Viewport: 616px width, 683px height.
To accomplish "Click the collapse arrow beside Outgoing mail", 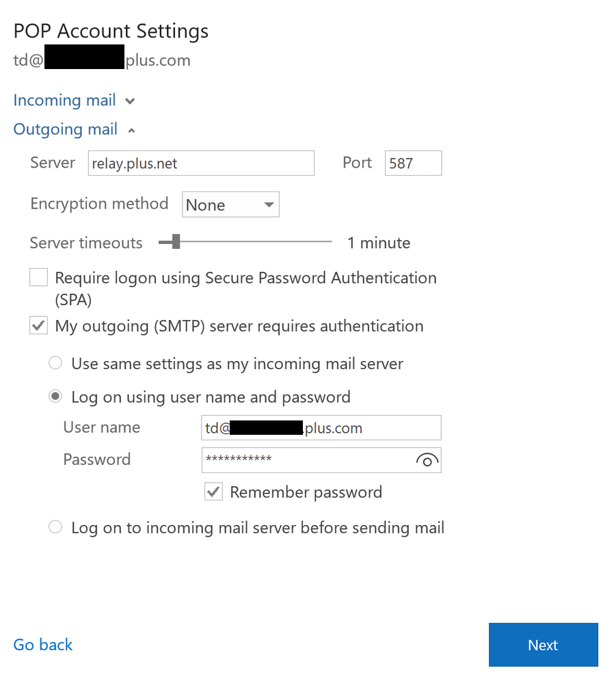I will tap(131, 130).
